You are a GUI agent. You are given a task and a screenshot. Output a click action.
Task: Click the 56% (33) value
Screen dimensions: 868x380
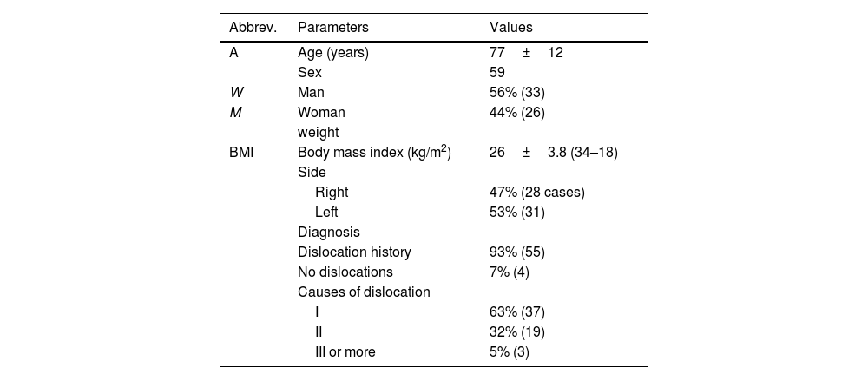517,93
